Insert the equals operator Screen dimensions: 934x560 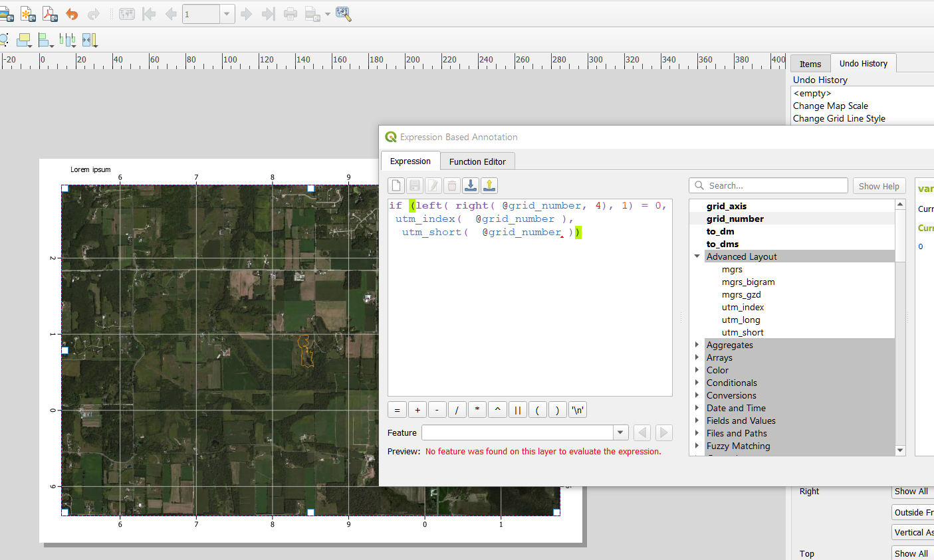[397, 410]
